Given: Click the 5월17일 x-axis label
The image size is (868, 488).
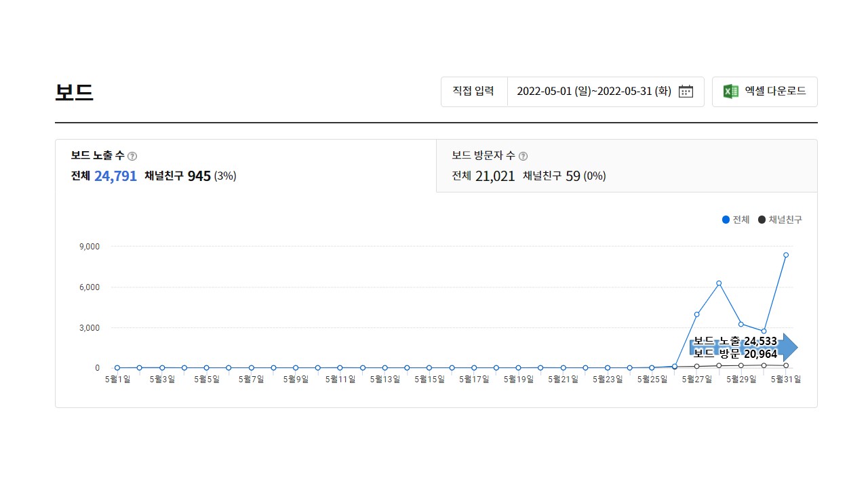Looking at the screenshot, I should 474,380.
